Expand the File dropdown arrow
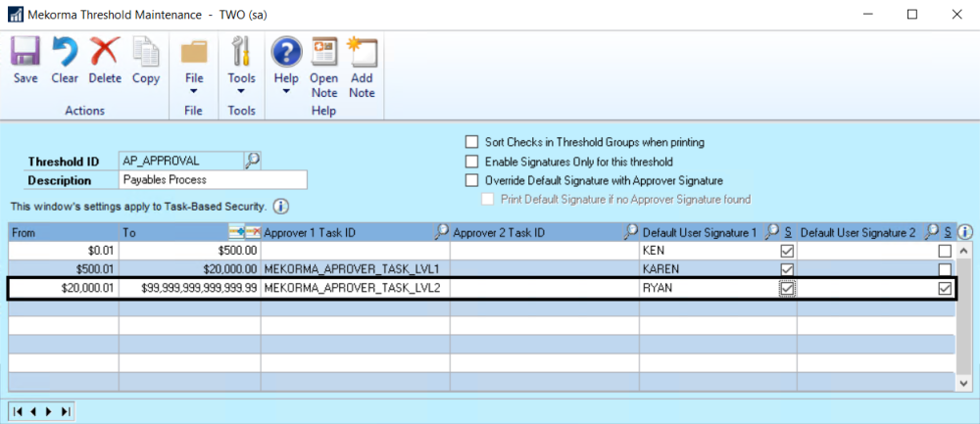Screen dimensions: 980x424 click(194, 91)
